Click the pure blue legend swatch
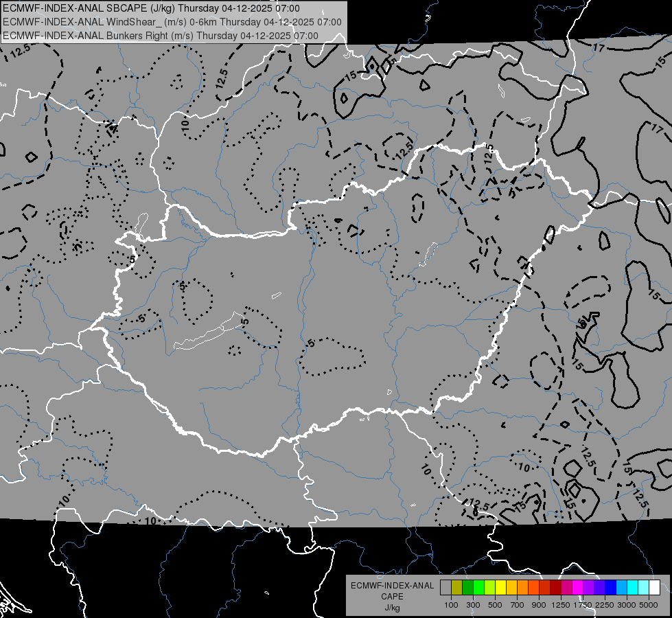 (611, 588)
